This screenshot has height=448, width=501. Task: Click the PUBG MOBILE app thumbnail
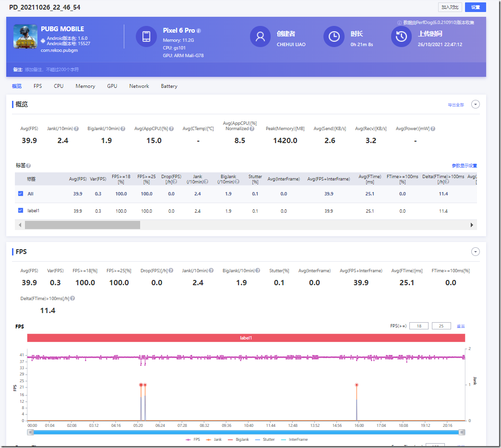click(25, 36)
